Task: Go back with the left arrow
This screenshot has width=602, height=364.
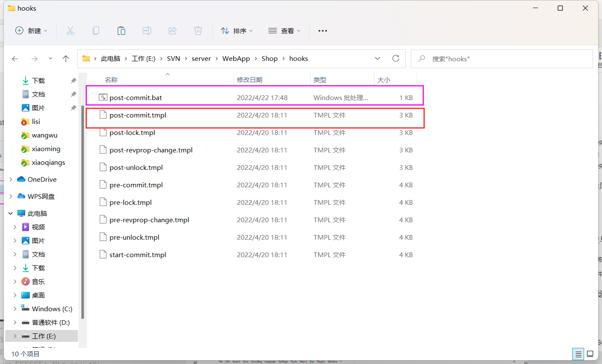Action: click(x=15, y=59)
